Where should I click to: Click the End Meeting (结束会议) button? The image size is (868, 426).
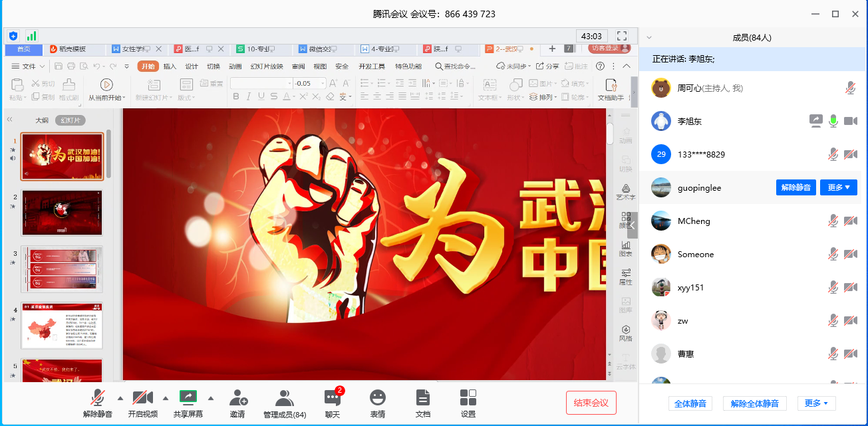(591, 403)
